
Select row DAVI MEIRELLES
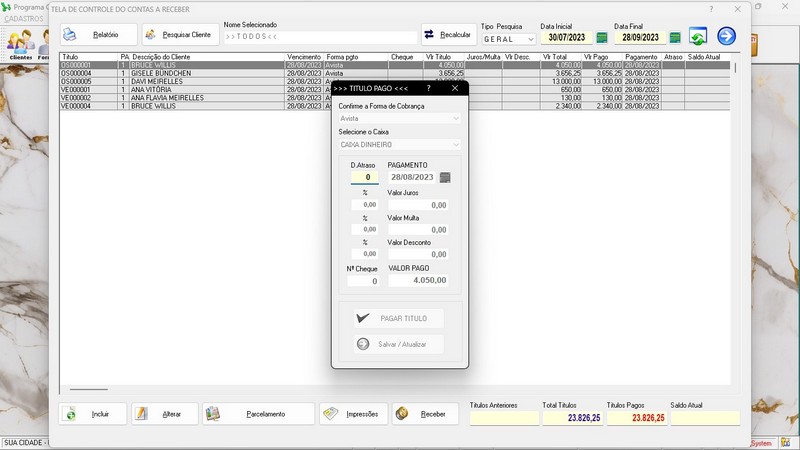point(395,82)
